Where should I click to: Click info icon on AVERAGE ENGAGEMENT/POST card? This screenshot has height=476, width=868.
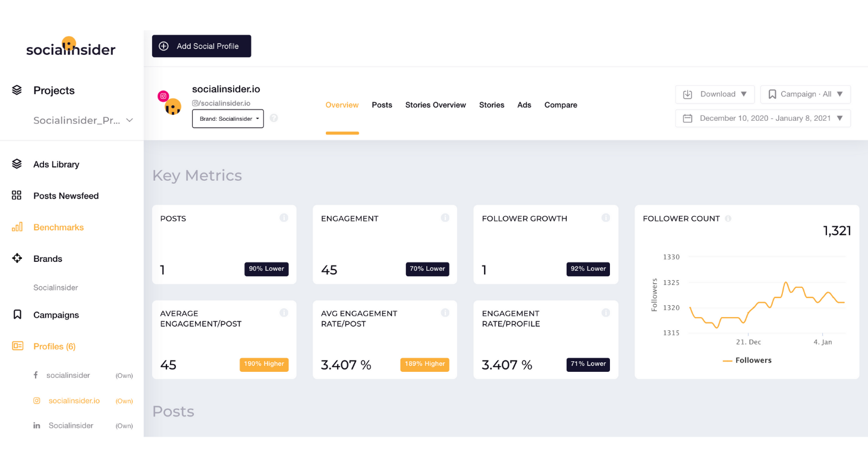(x=284, y=312)
